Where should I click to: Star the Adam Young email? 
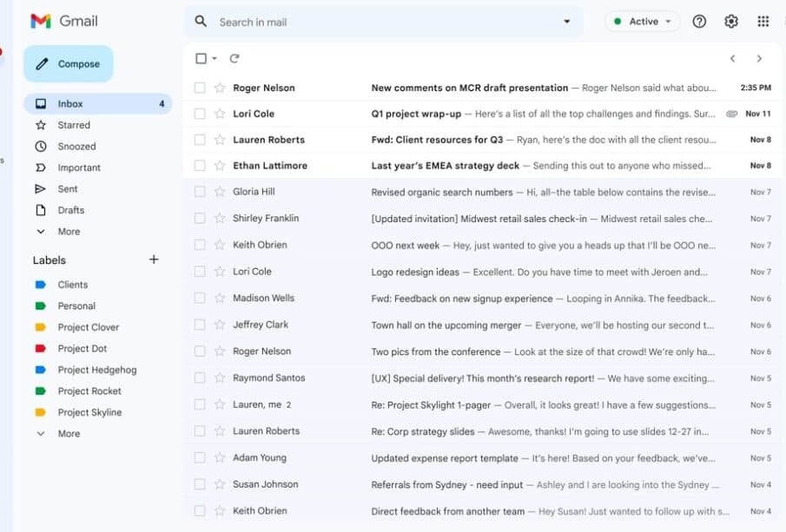220,457
